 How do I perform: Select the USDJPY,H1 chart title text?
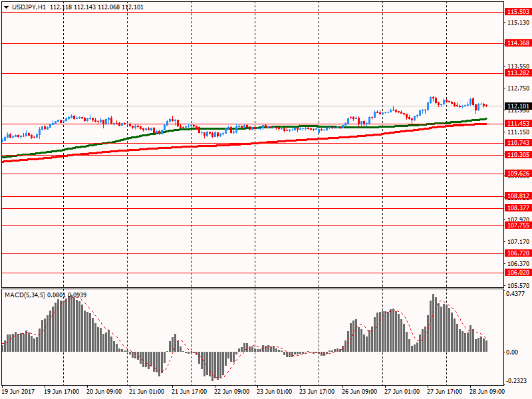coord(29,7)
